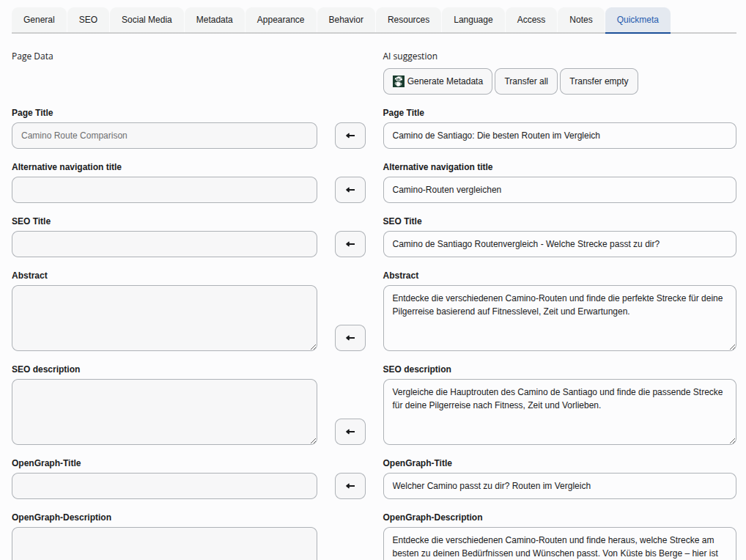Edit the suggested SEO description textarea
This screenshot has width=746, height=560.
[x=560, y=412]
